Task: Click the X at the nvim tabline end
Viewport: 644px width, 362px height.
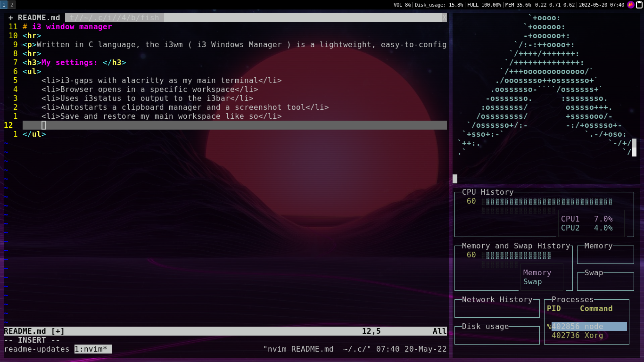Action: 444,18
